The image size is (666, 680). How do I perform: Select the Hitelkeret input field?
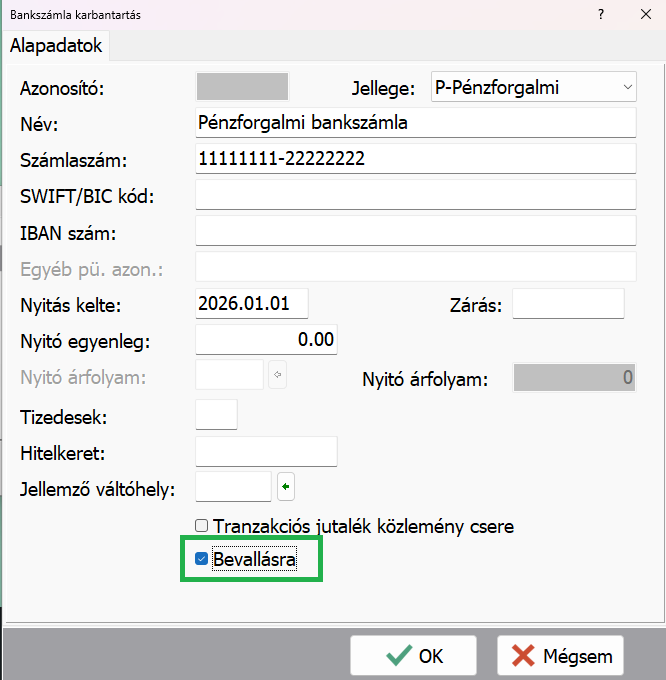pyautogui.click(x=266, y=452)
